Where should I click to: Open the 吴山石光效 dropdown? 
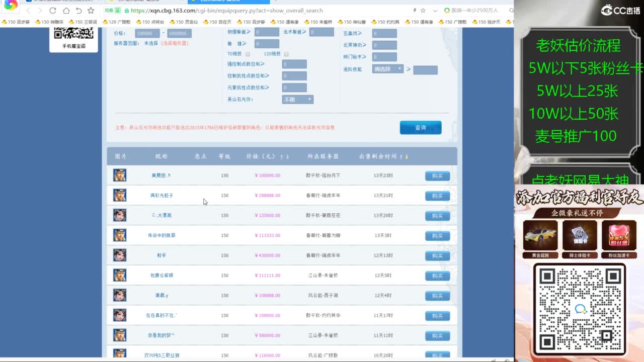click(x=297, y=100)
